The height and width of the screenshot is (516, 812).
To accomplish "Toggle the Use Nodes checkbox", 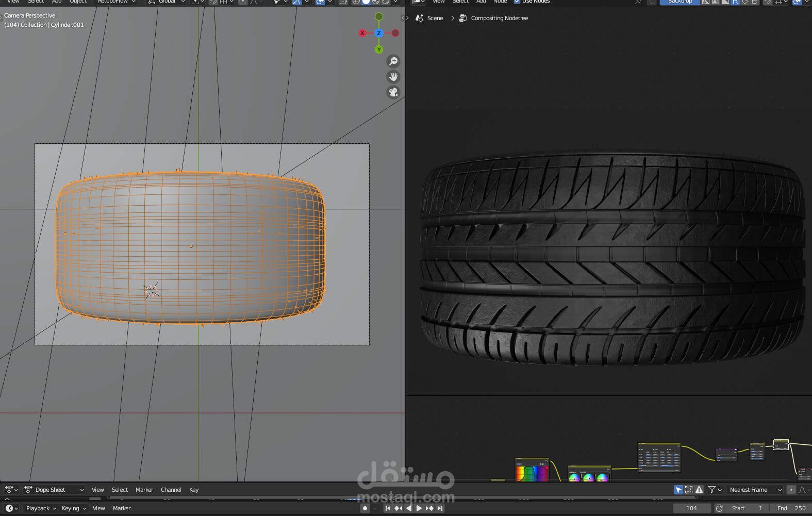I will point(517,2).
